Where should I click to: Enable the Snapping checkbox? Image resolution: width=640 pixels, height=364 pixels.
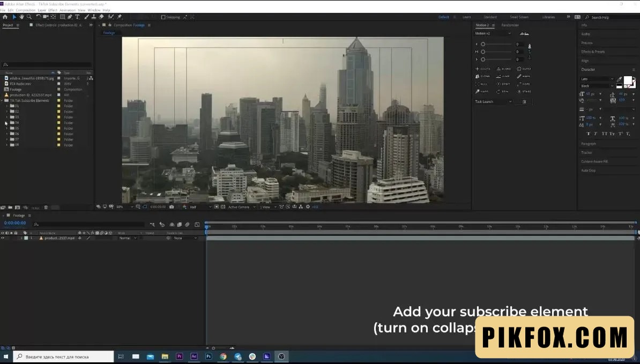click(163, 17)
